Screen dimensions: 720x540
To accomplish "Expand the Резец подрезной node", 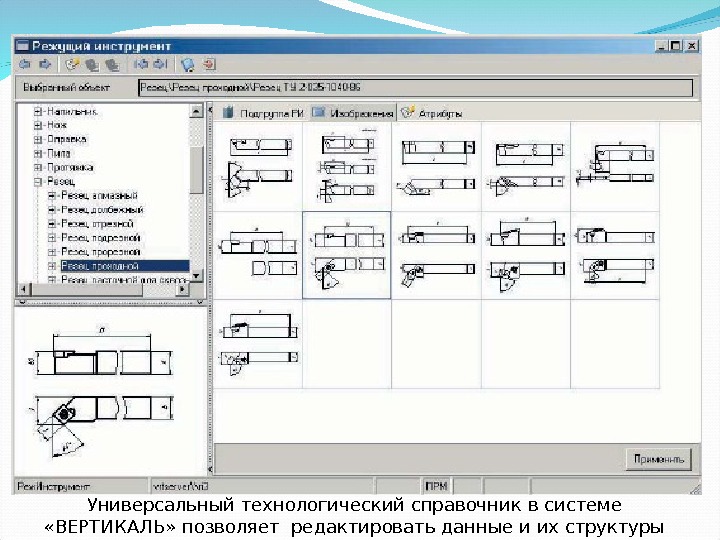I will pos(52,238).
